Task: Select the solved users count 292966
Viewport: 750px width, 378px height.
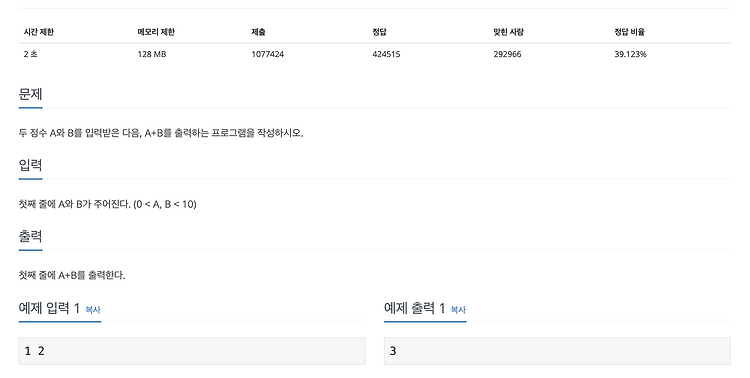Action: [x=507, y=54]
